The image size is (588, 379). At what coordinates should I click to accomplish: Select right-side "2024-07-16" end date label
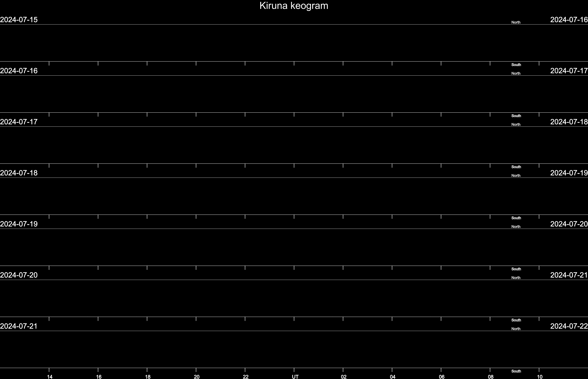(x=569, y=20)
